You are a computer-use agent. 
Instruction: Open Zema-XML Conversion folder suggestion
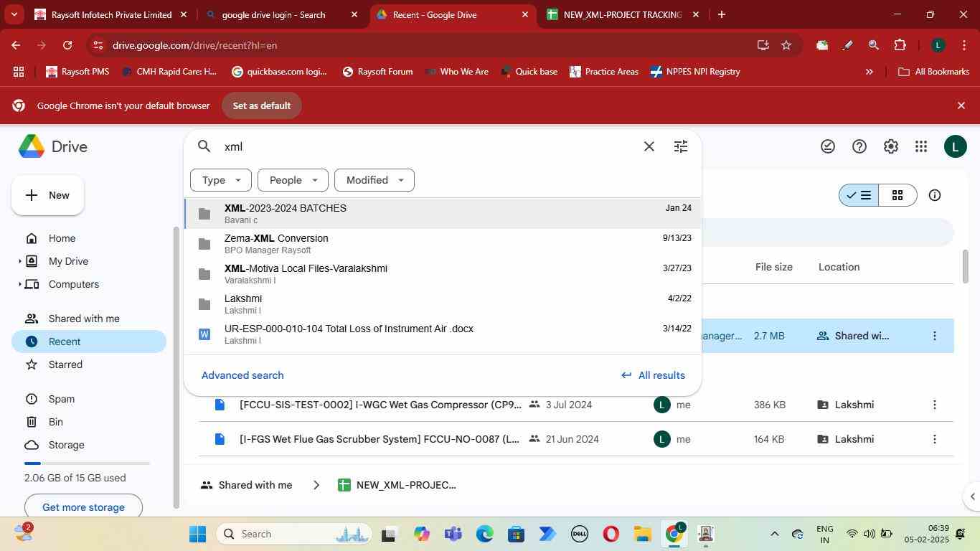[x=443, y=243]
